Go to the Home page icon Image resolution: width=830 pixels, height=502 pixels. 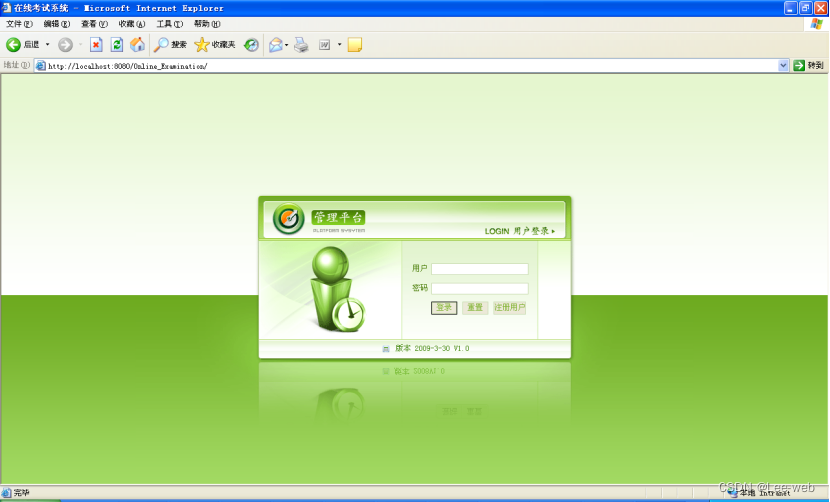(x=137, y=45)
